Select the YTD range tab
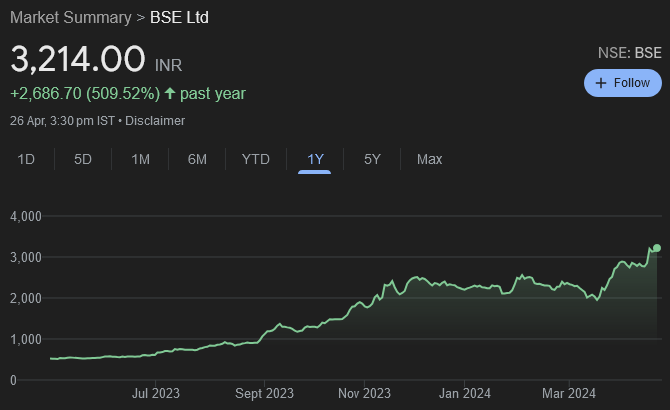The width and height of the screenshot is (670, 410). [x=256, y=159]
